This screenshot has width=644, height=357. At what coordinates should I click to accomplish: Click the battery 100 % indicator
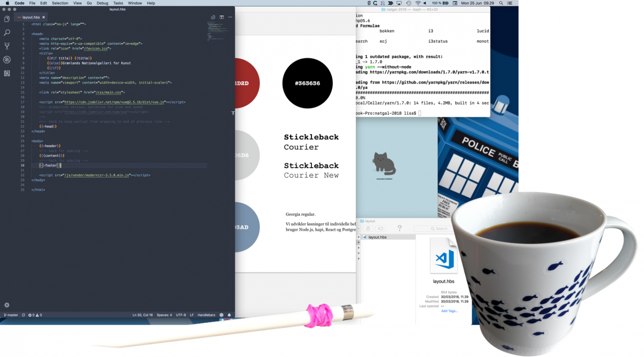tap(440, 3)
